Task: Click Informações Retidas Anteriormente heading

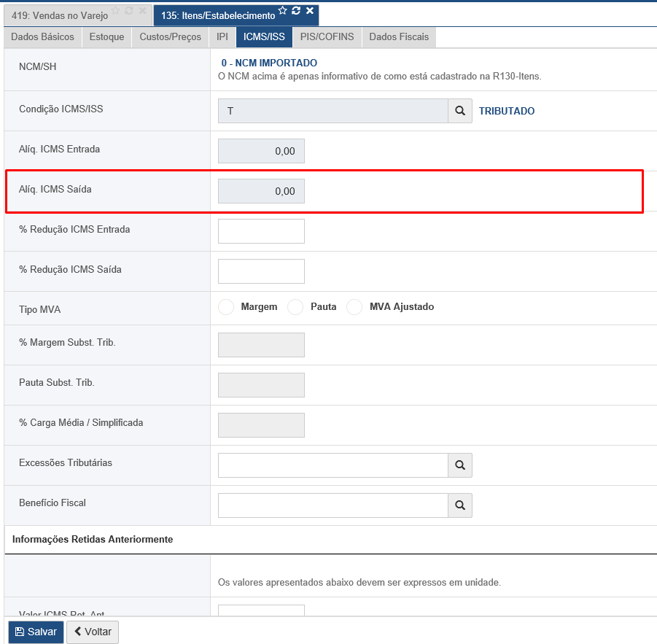Action: coord(93,539)
